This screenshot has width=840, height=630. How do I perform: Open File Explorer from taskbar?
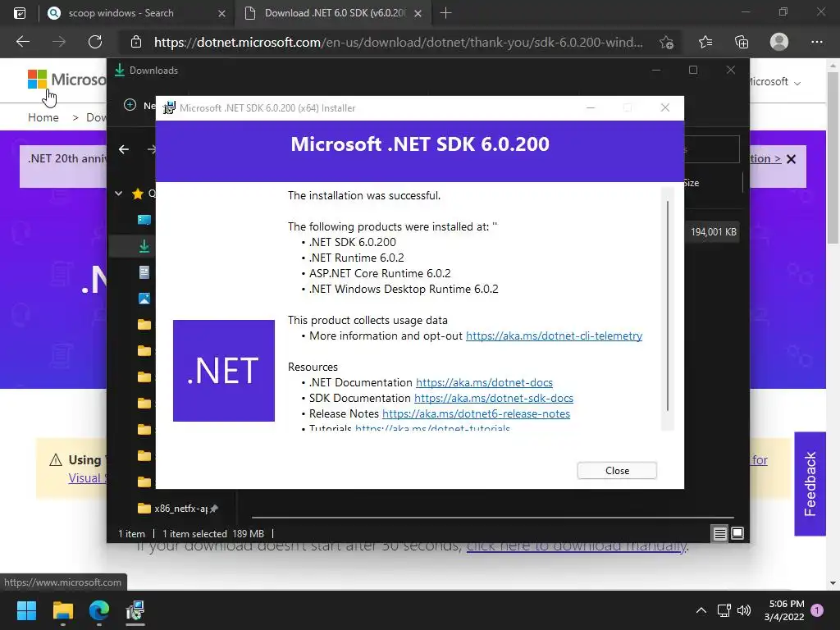click(62, 610)
